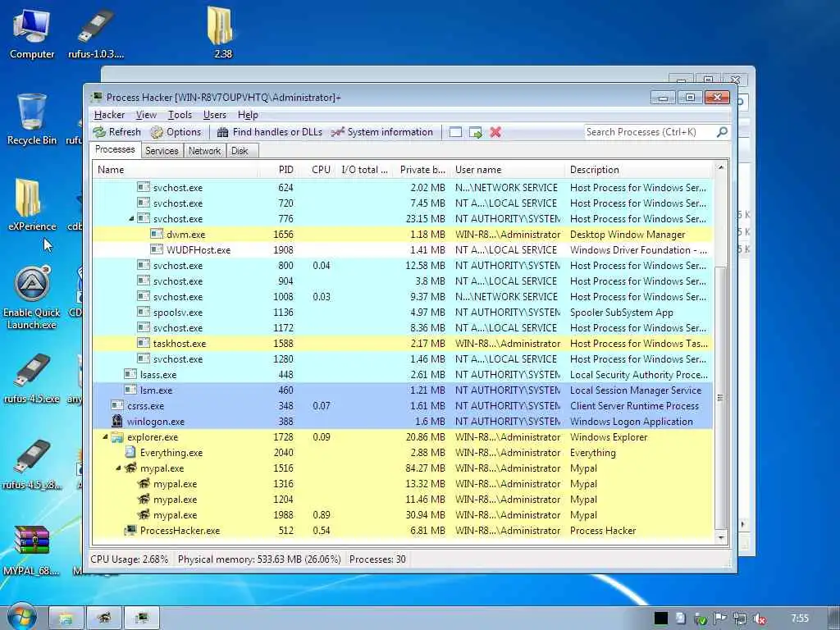
Task: Select the mypal.exe PID 1516 icon
Action: (x=130, y=468)
